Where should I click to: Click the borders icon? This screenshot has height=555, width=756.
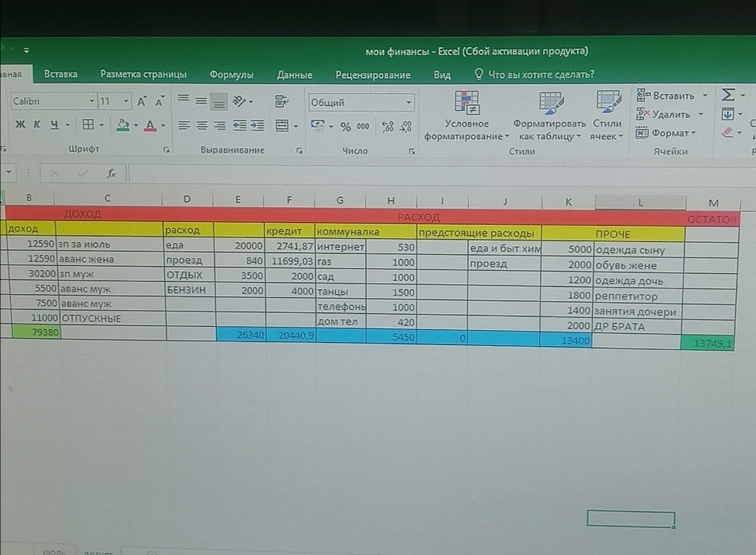pos(88,125)
